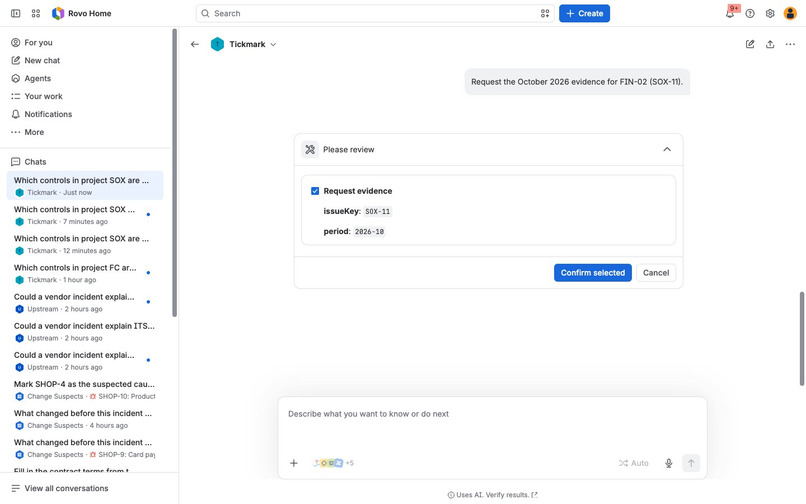Viewport: 806px width, 504px height.
Task: Click the Uses AI. Verify results link
Action: 492,495
